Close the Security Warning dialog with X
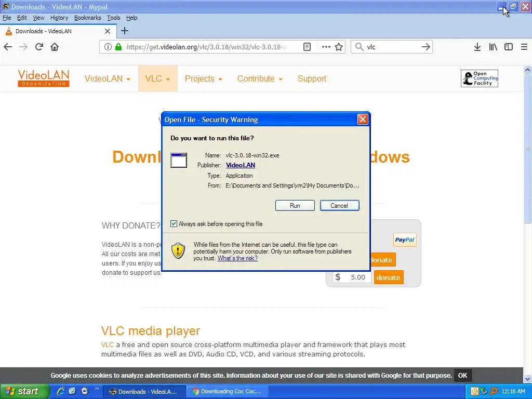532x399 pixels. pos(363,119)
